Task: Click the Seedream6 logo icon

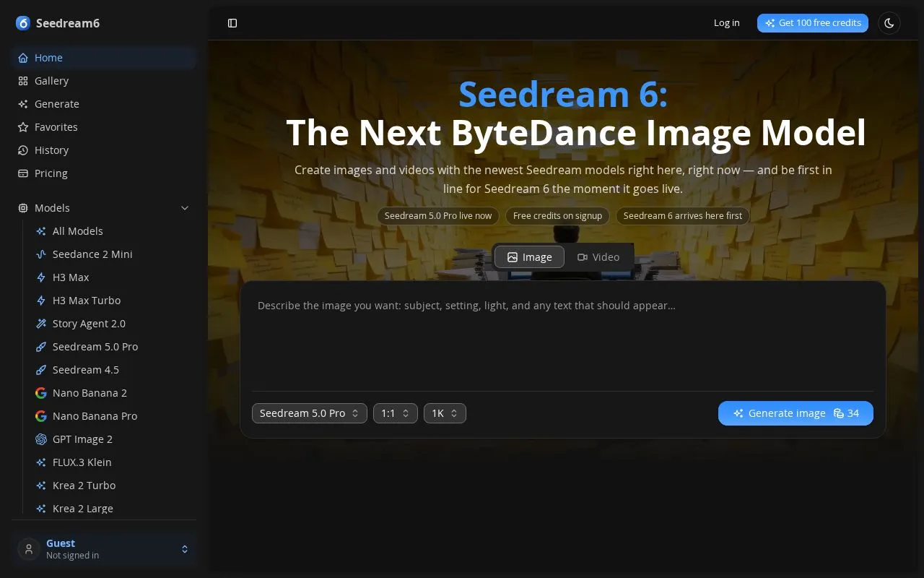Action: coord(23,23)
